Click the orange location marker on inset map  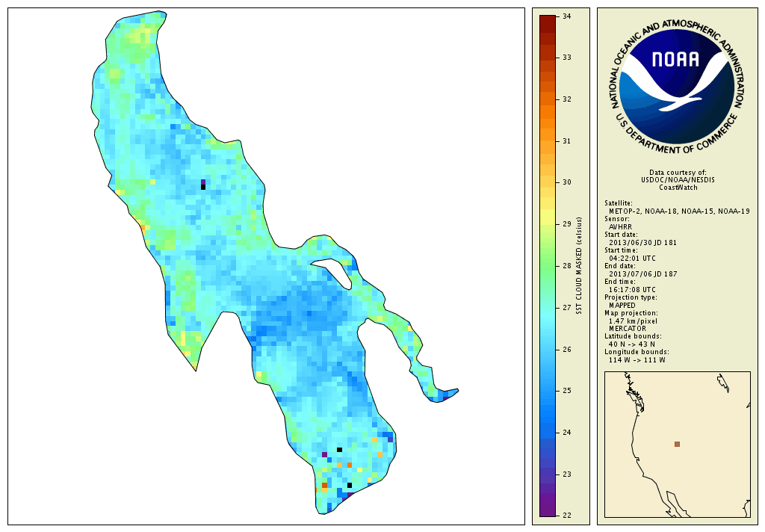click(677, 444)
